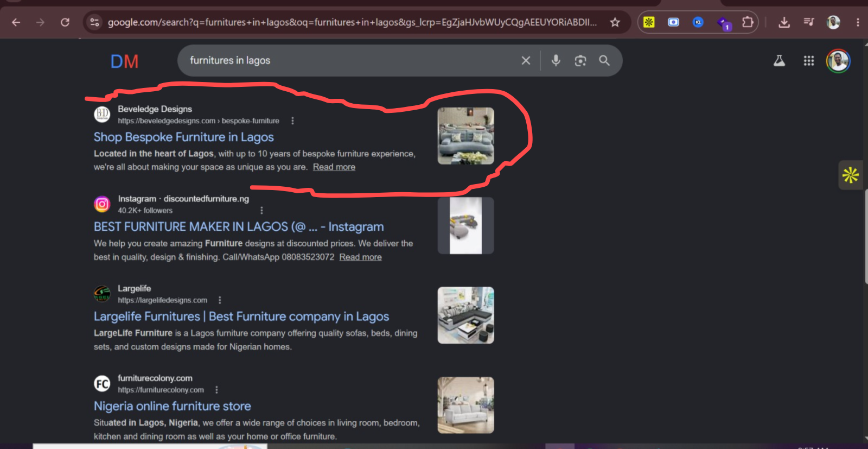
Task: Click the Beveledge Designs site name
Action: point(155,109)
